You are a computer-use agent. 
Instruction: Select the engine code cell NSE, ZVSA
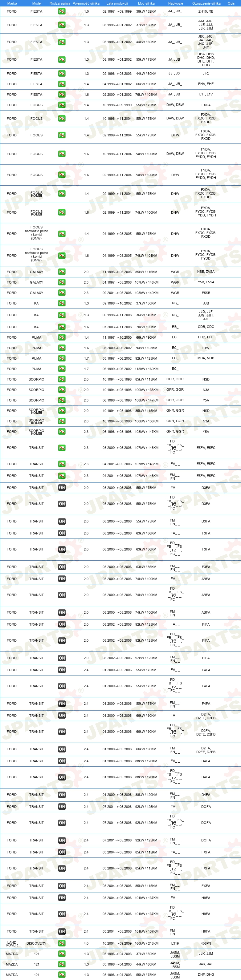click(x=206, y=272)
